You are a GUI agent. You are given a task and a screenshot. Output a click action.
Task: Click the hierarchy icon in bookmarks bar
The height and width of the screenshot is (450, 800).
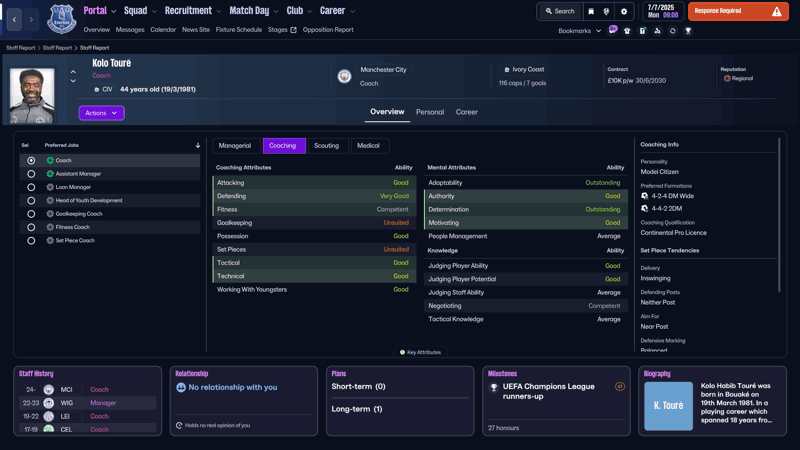[657, 31]
